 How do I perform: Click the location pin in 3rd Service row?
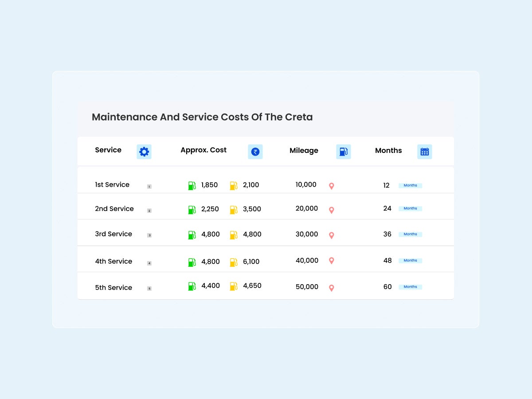[331, 235]
